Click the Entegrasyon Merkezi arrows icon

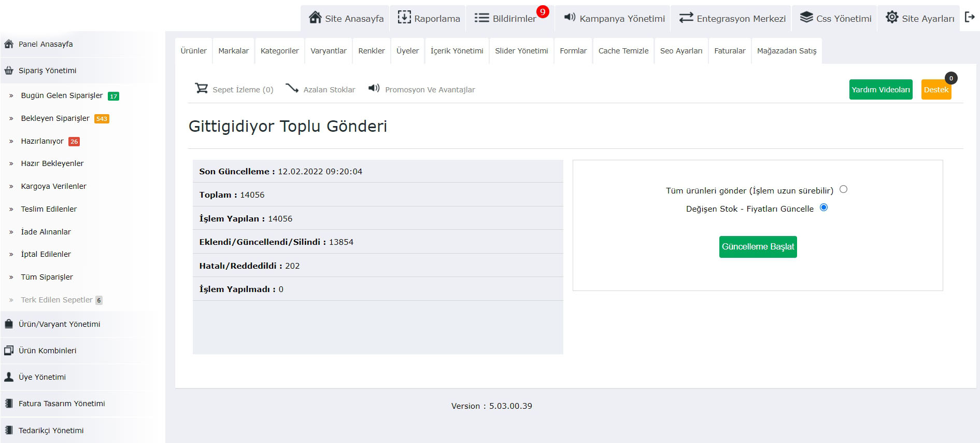coord(686,18)
